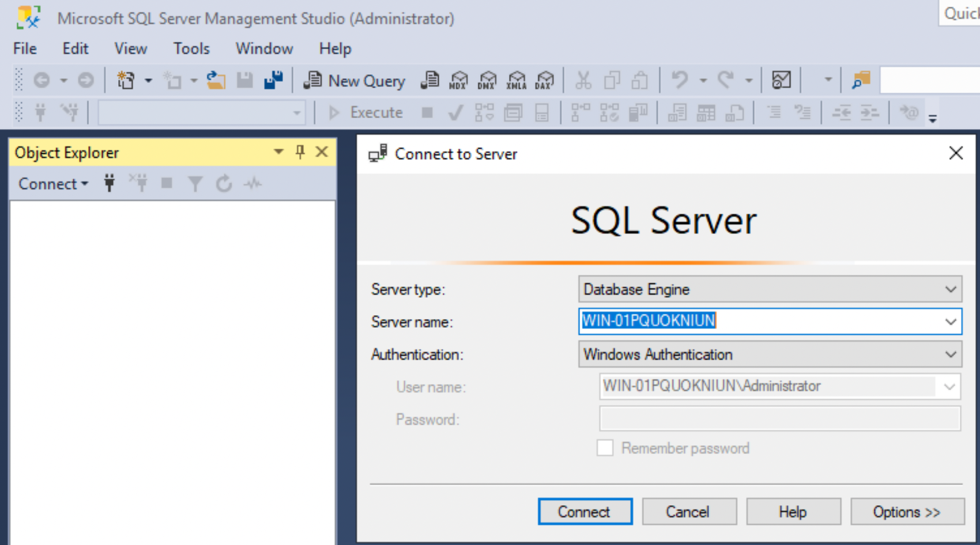980x545 pixels.
Task: Click the DAX Query toolbar icon
Action: tap(544, 81)
